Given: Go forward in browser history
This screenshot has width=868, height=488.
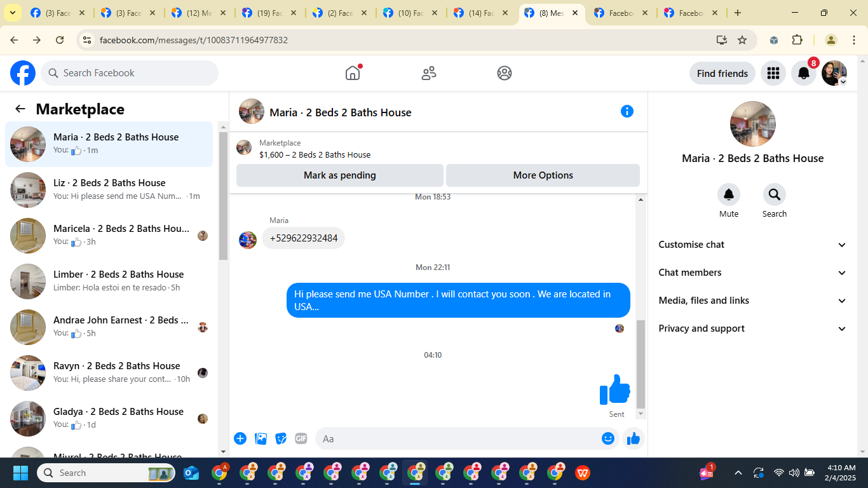Looking at the screenshot, I should tap(37, 40).
